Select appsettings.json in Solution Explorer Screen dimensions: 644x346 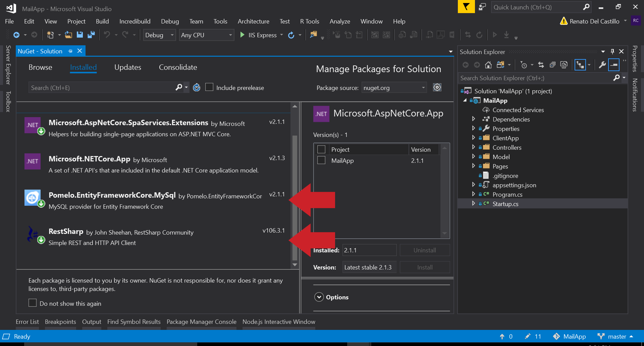(514, 185)
